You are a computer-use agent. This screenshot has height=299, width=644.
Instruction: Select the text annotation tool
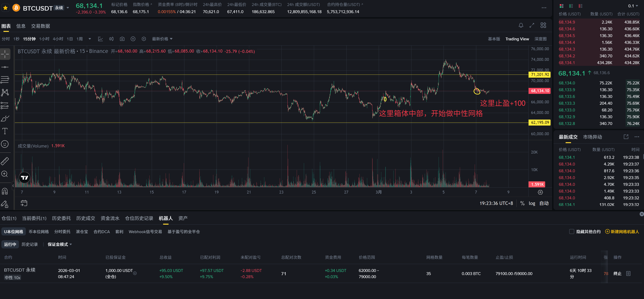coord(5,131)
